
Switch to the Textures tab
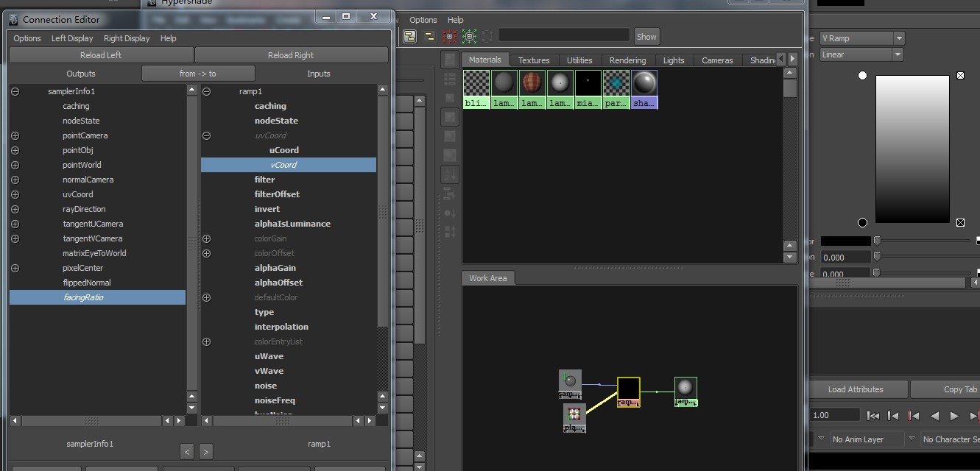(534, 60)
